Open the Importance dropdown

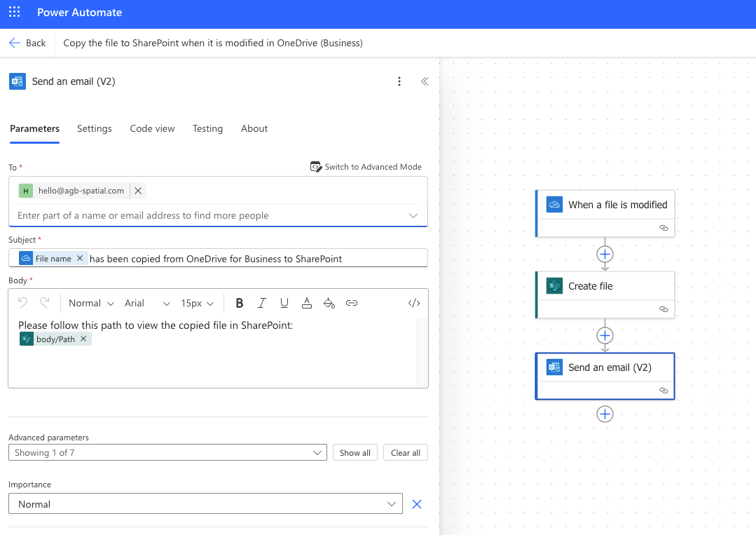pos(205,503)
